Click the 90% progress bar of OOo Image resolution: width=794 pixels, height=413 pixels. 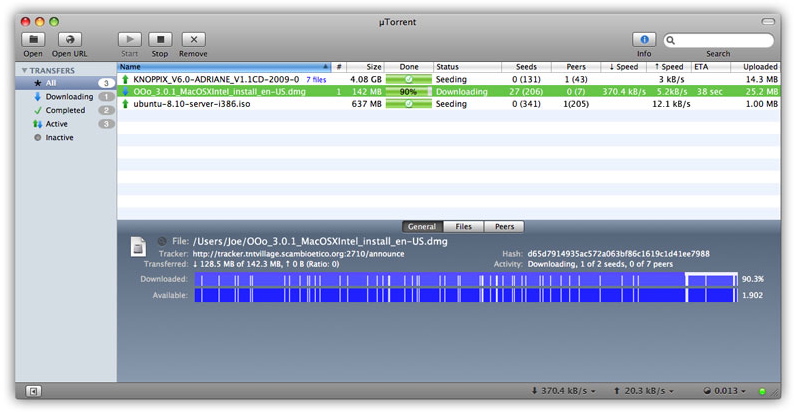[x=409, y=92]
